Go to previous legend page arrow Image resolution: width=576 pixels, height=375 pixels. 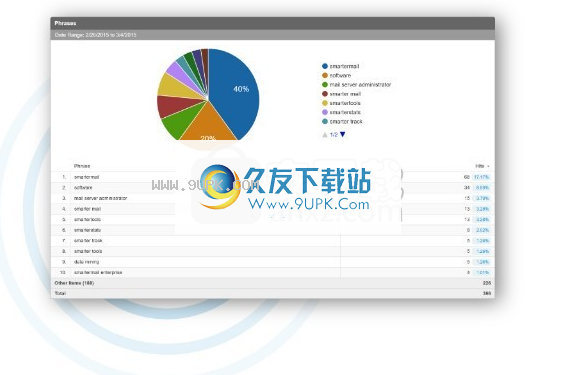pos(325,135)
